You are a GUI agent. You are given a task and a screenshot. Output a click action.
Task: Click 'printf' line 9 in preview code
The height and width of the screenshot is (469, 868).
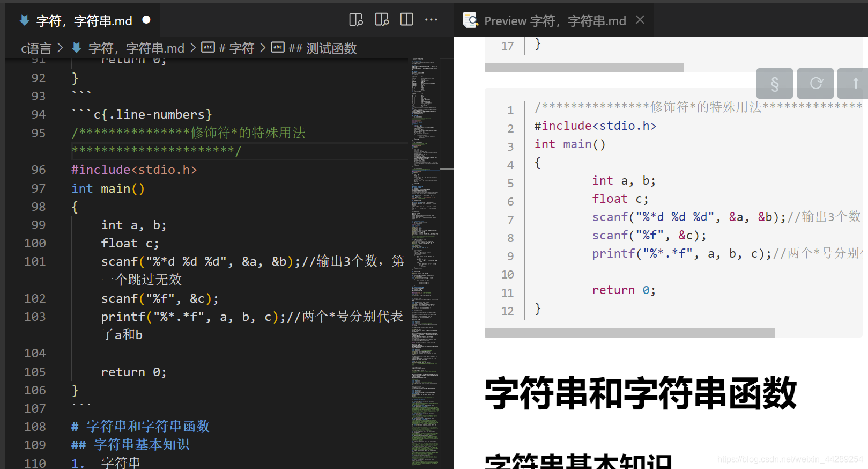[x=613, y=253]
